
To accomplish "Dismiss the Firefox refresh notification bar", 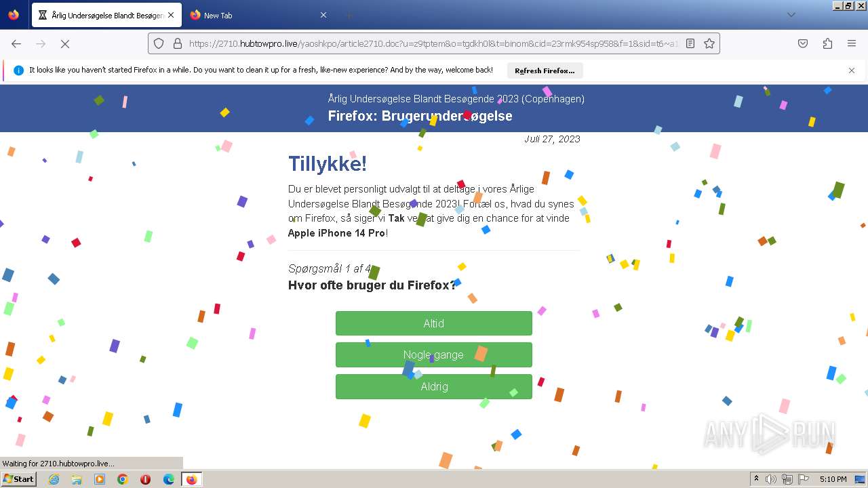I will click(x=852, y=70).
